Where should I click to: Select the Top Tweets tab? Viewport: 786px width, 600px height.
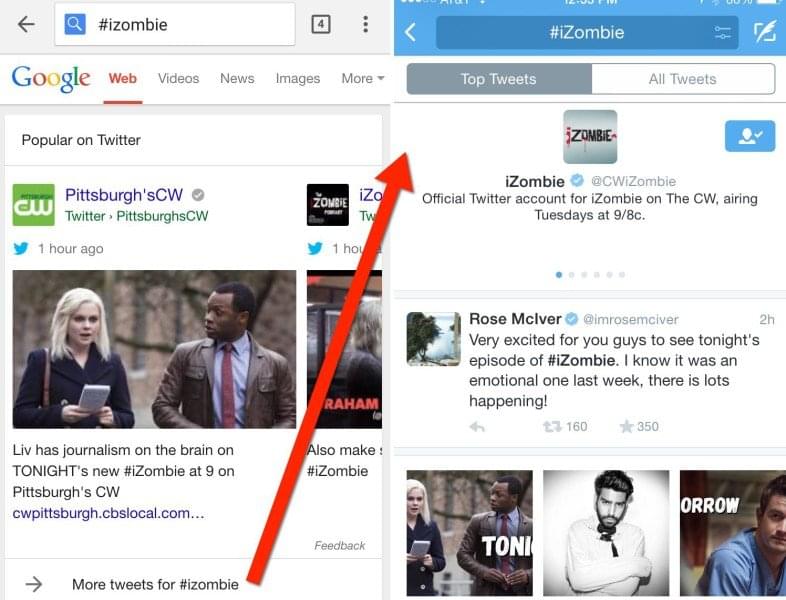pos(499,79)
